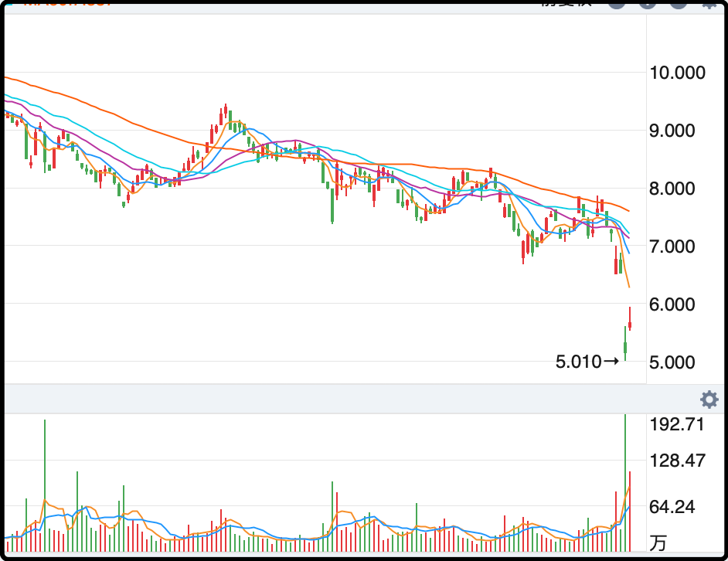This screenshot has height=561, width=728.
Task: Select the 192.71 volume axis label
Action: (679, 424)
